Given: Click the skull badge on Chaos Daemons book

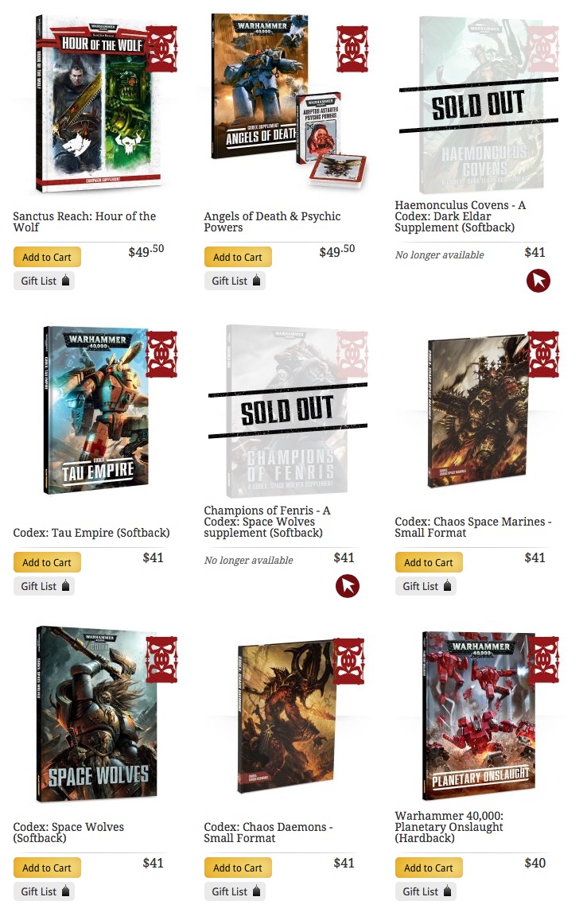Looking at the screenshot, I should tap(349, 660).
